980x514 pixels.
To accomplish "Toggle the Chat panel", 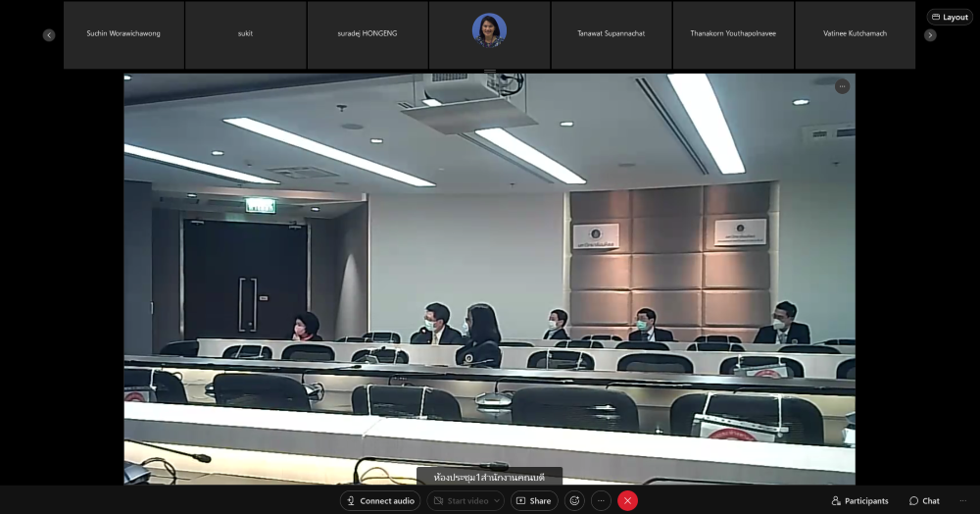I will tap(923, 500).
